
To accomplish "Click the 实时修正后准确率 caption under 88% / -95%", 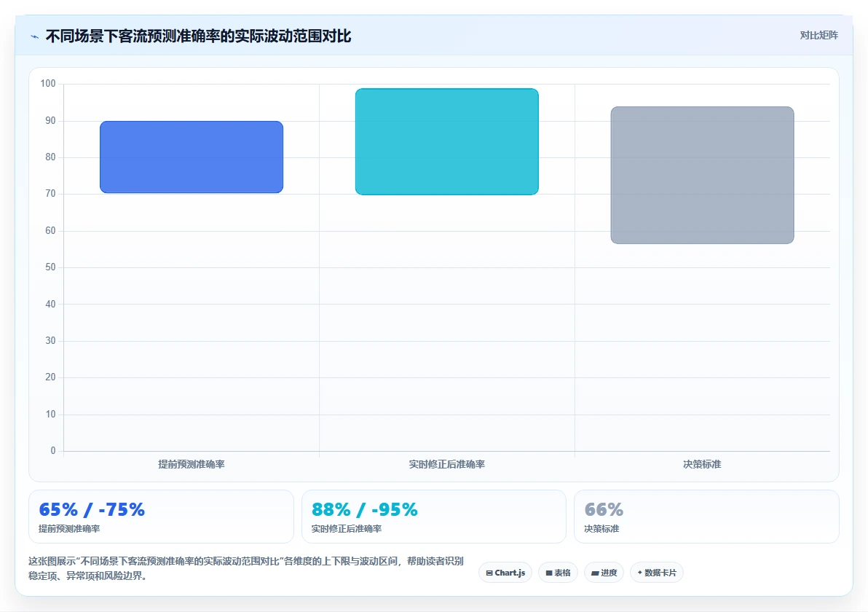I will click(347, 529).
